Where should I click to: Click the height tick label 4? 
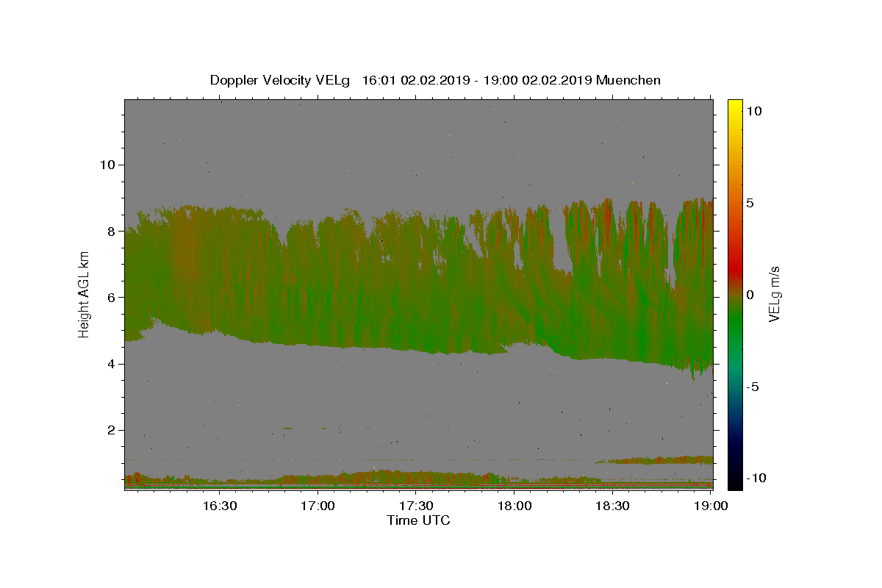coord(112,364)
